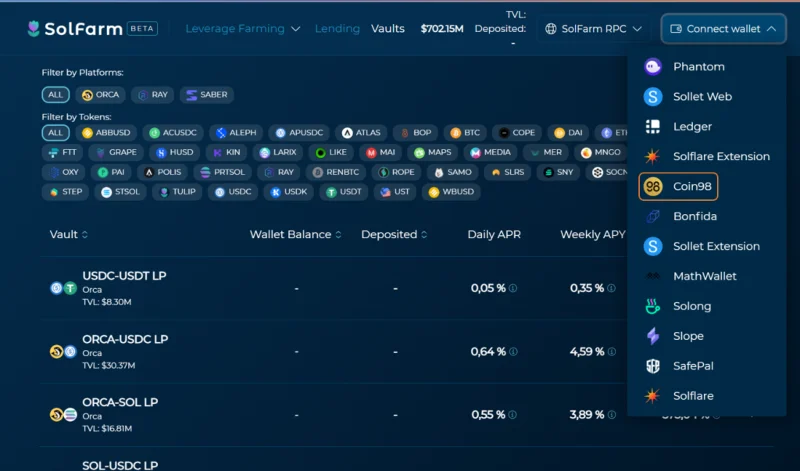
Task: Select the Sollet Web wallet icon
Action: (x=653, y=96)
